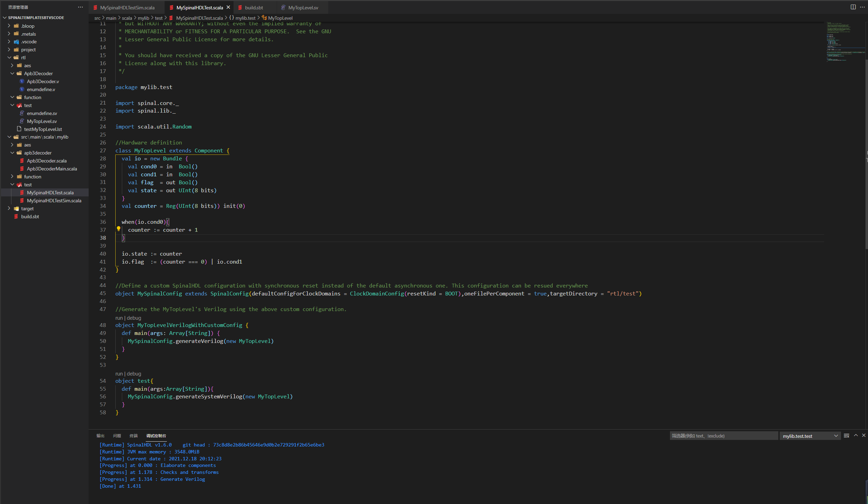The image size is (868, 504).
Task: Expand the function folder under mylib
Action: point(33,177)
